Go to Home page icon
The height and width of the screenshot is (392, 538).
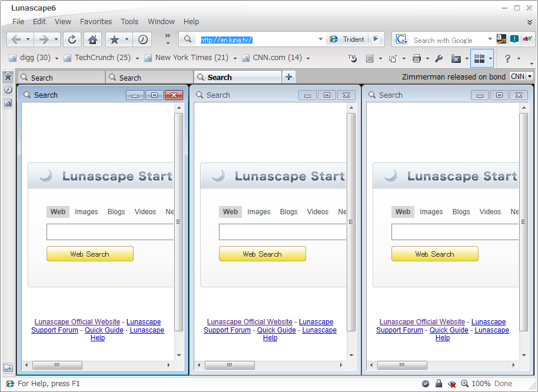coord(92,40)
